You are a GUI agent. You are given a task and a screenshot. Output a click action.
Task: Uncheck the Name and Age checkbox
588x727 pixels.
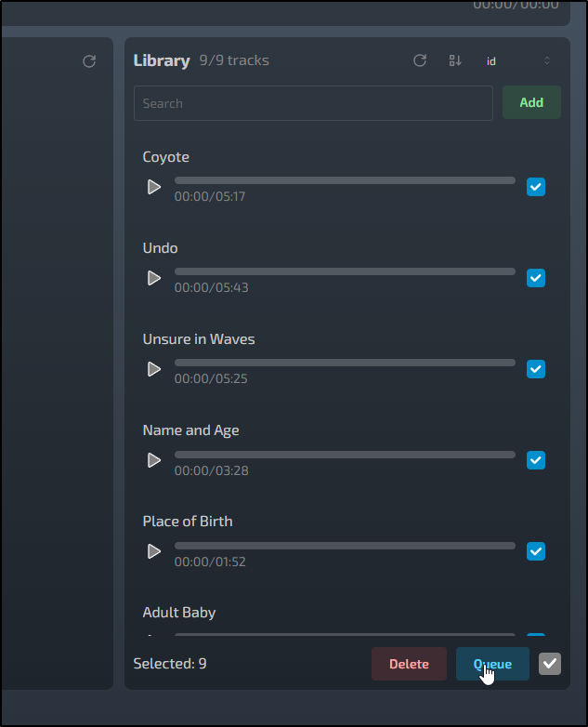[536, 460]
